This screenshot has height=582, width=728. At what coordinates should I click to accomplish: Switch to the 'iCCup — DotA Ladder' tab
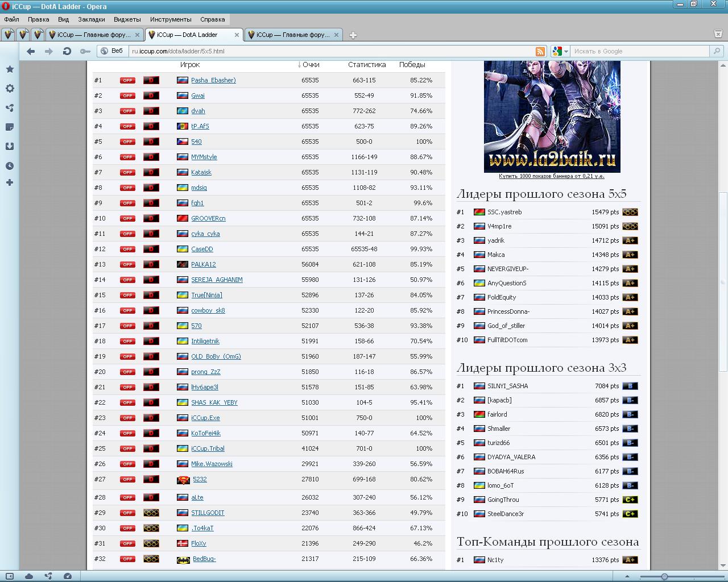click(194, 35)
